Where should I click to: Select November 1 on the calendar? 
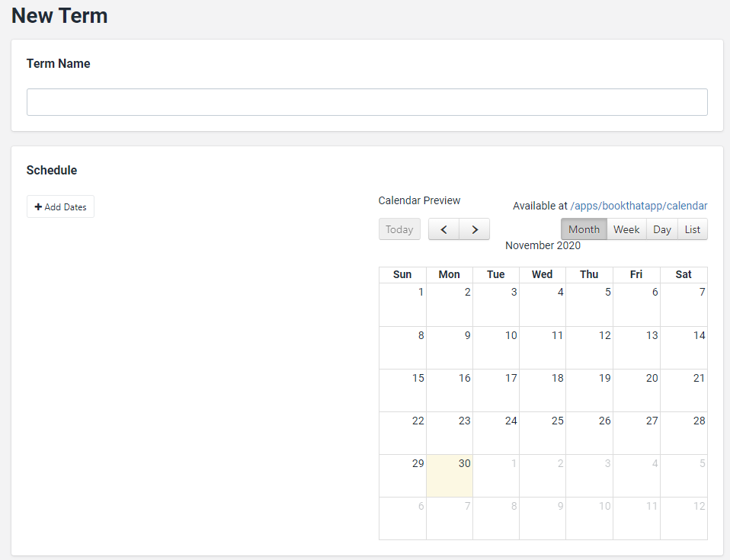402,306
